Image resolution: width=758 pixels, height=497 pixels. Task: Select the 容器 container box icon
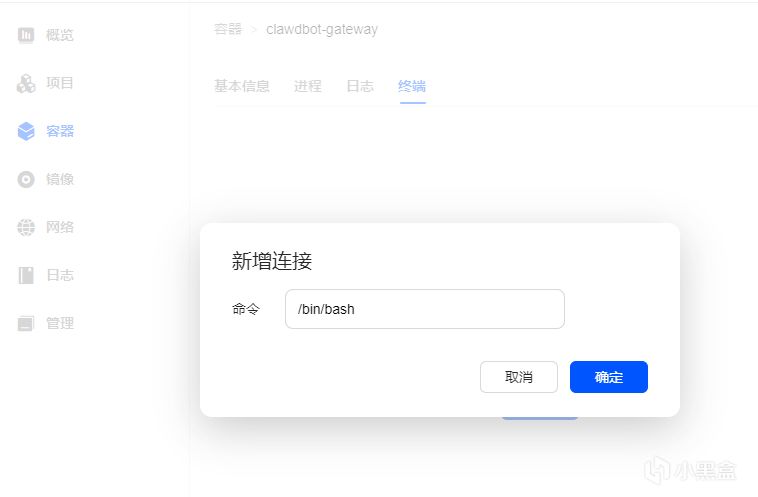[26, 131]
